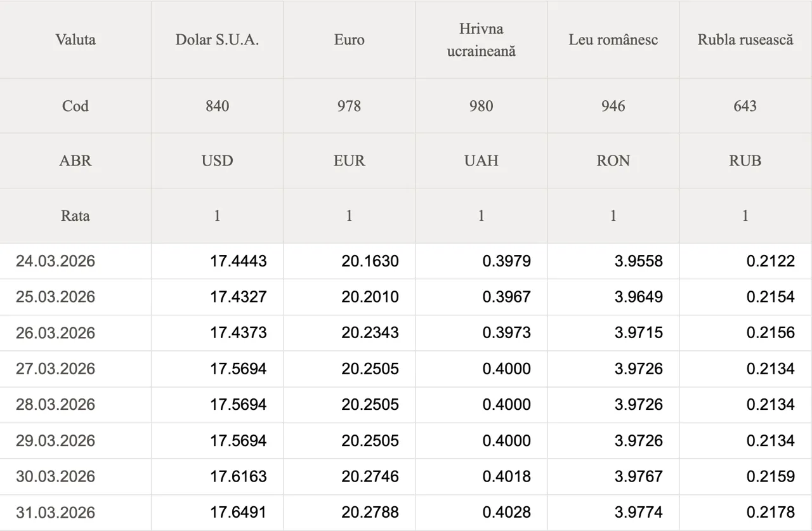Screen dimensions: 812x531
Task: Click RON rate 3.9558
Action: [x=638, y=261]
